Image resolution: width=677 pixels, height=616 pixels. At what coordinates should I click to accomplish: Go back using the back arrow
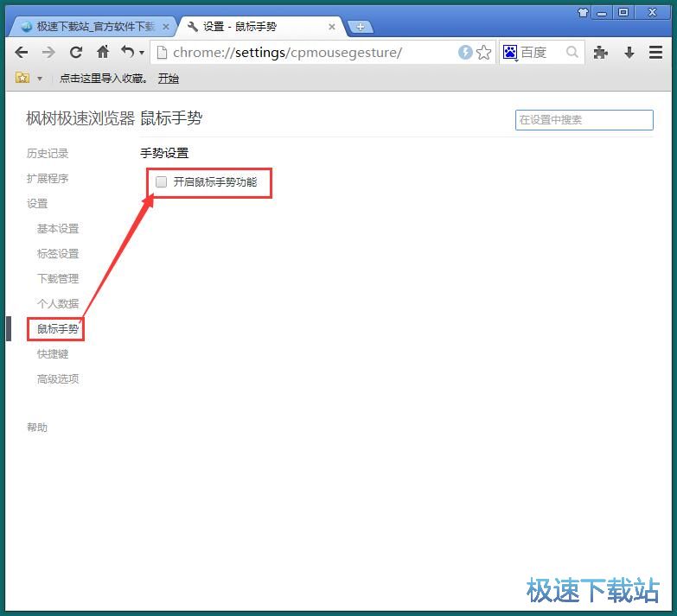pyautogui.click(x=21, y=53)
